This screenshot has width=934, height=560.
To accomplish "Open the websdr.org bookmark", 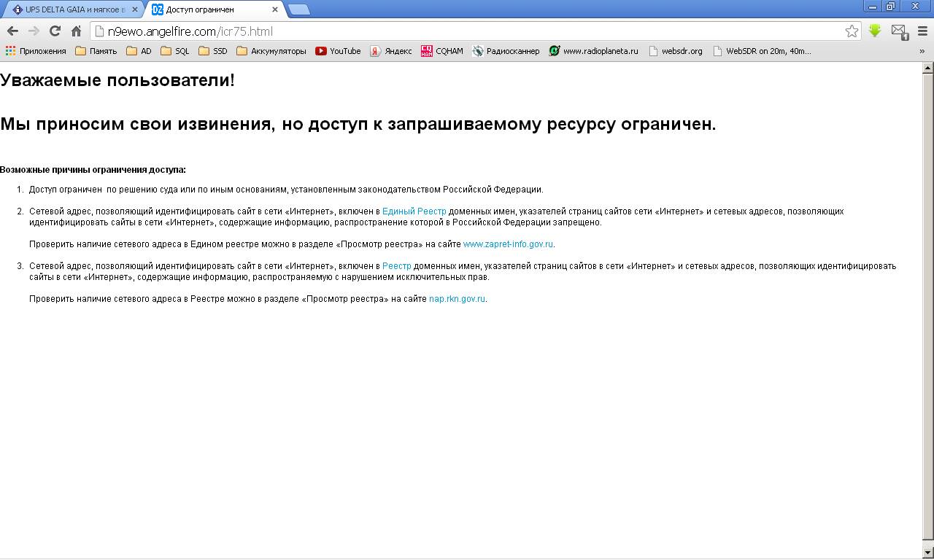I will [x=675, y=51].
